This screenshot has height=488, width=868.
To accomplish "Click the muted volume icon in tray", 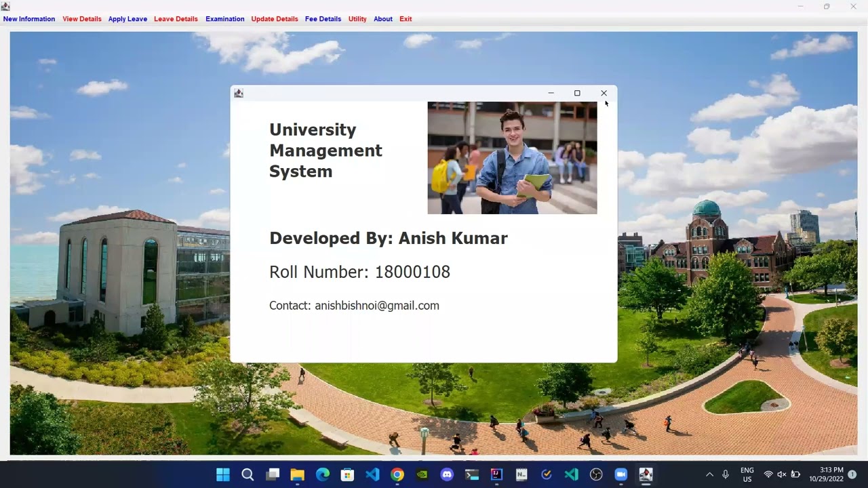I will click(x=782, y=474).
